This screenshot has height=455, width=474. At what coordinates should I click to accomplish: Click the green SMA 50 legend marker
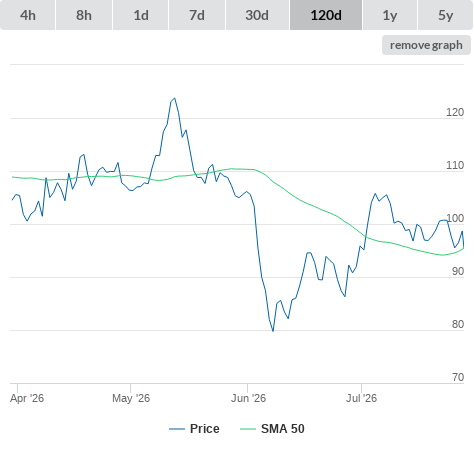[x=248, y=429]
